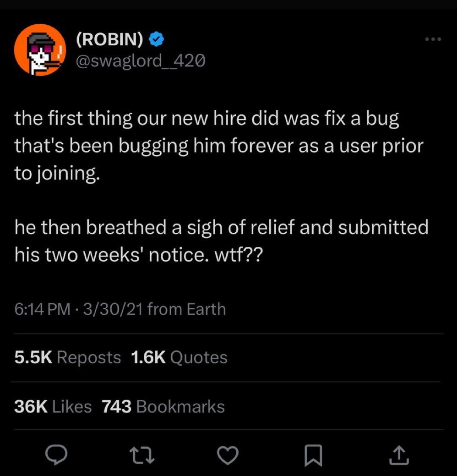Click the "from Earth" location text
The height and width of the screenshot is (476, 457).
[187, 309]
